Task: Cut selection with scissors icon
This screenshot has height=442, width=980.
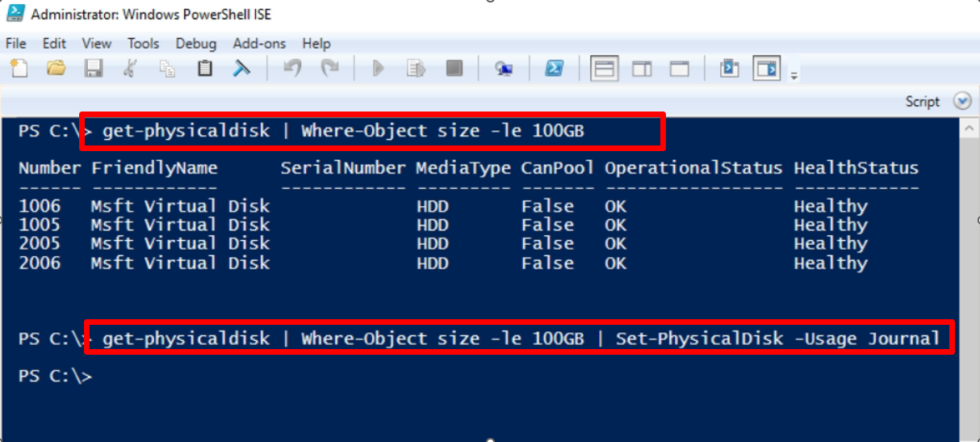Action: pyautogui.click(x=130, y=69)
